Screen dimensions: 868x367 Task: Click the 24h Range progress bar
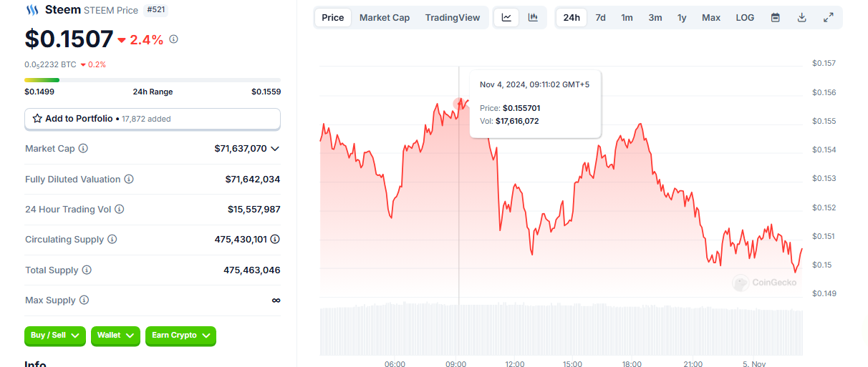pos(153,80)
